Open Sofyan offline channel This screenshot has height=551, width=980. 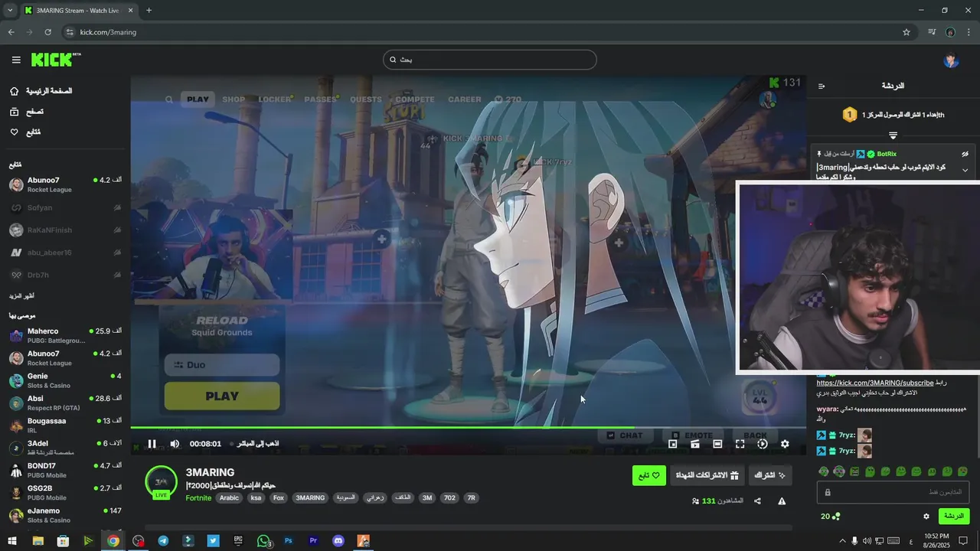tap(65, 207)
